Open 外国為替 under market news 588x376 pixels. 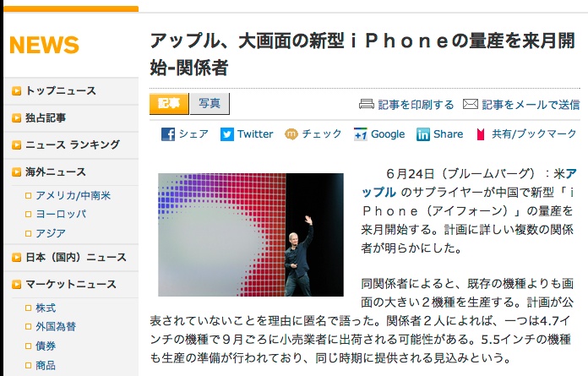[56, 326]
